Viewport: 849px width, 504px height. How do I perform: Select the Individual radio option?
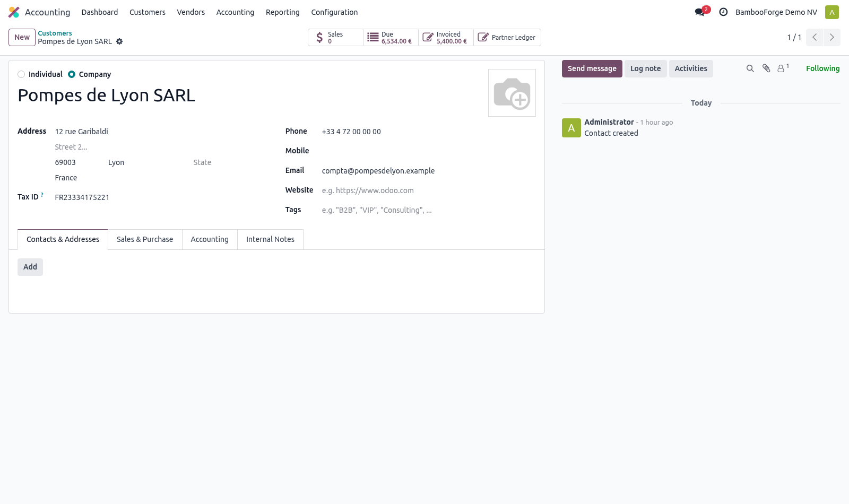21,74
